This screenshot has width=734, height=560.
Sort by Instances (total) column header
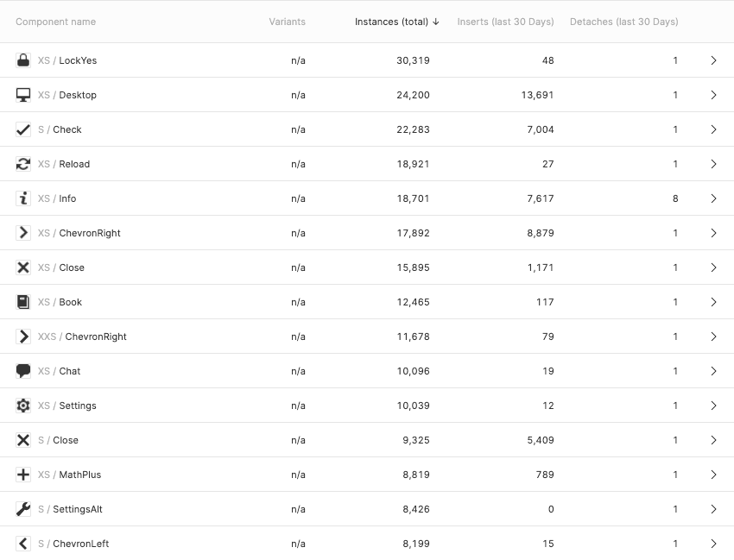397,22
